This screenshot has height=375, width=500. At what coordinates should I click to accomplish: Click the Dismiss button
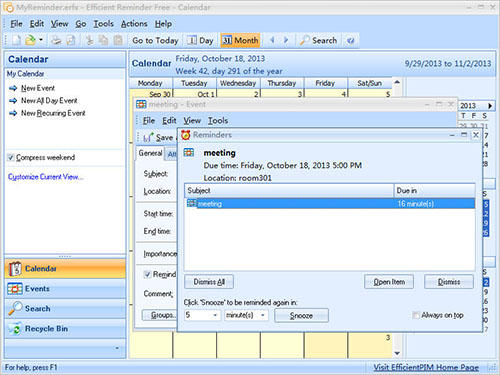[x=449, y=282]
